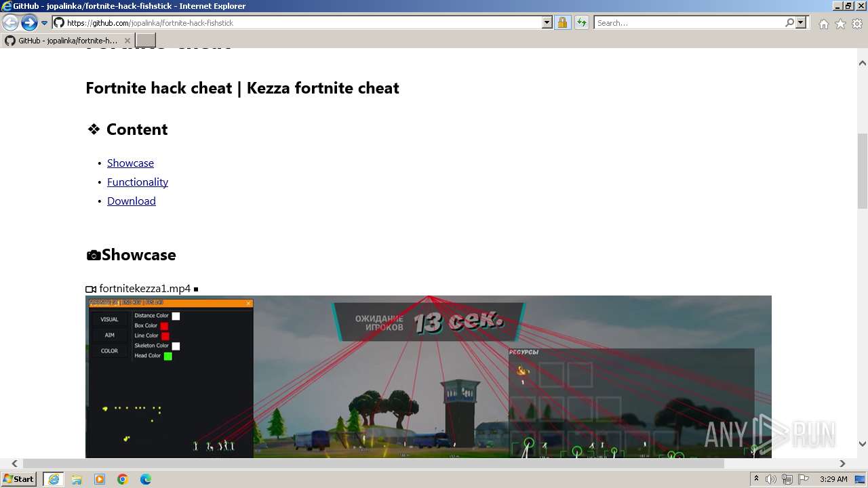The image size is (868, 488).
Task: Click the volume speaker tray icon
Action: (x=771, y=479)
